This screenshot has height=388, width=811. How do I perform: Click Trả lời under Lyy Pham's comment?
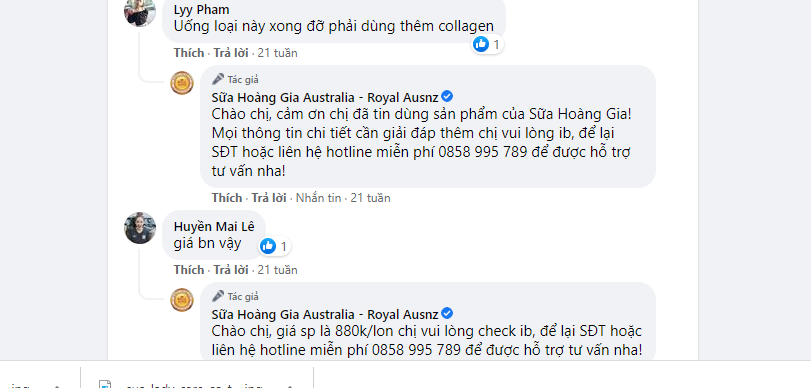pos(231,53)
